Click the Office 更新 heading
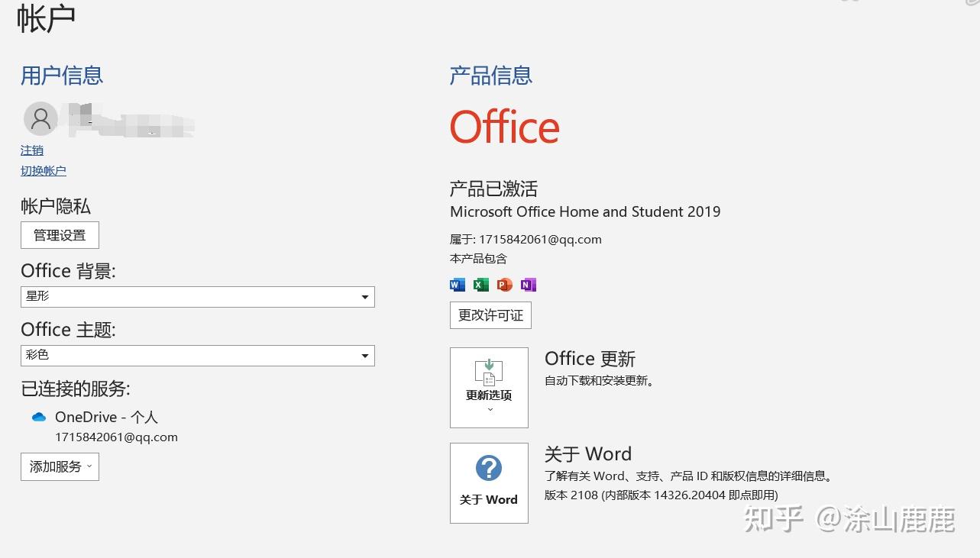 tap(590, 359)
